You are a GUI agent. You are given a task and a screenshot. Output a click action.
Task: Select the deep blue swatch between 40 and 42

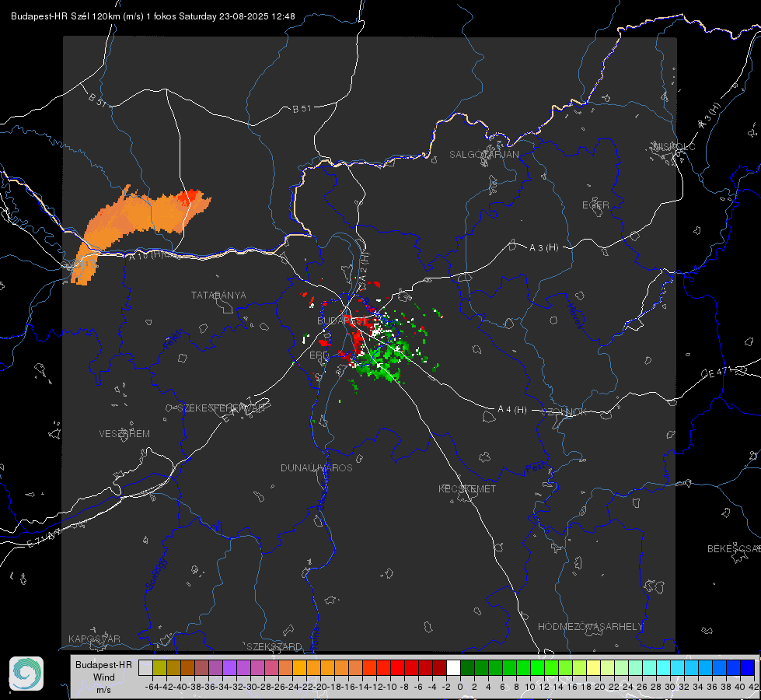coord(748,668)
